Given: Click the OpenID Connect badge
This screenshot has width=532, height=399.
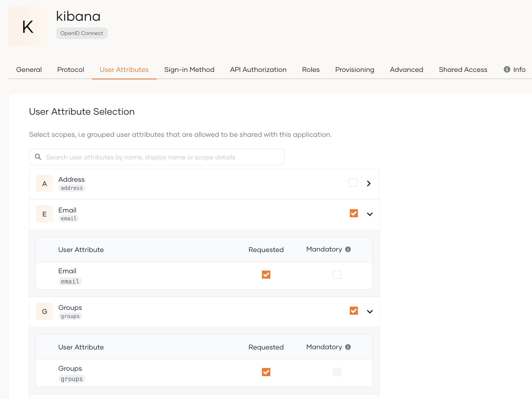Looking at the screenshot, I should [82, 33].
